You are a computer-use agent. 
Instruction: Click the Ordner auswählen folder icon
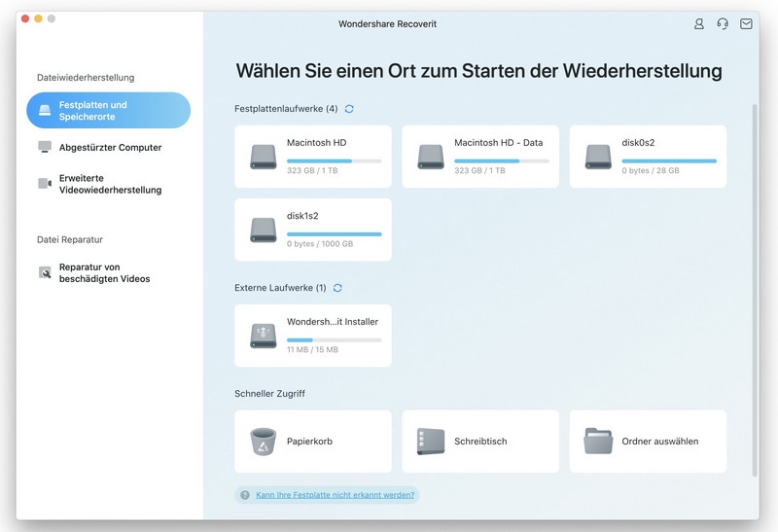tap(598, 442)
